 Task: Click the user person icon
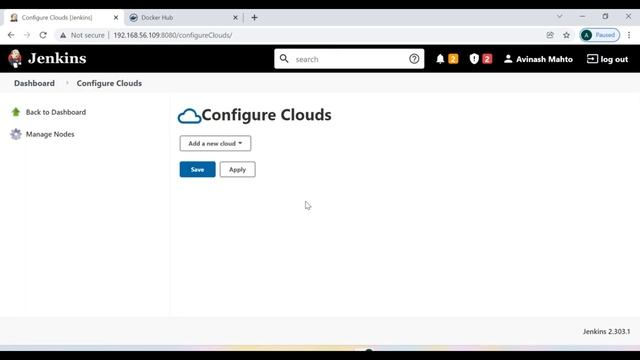[508, 59]
